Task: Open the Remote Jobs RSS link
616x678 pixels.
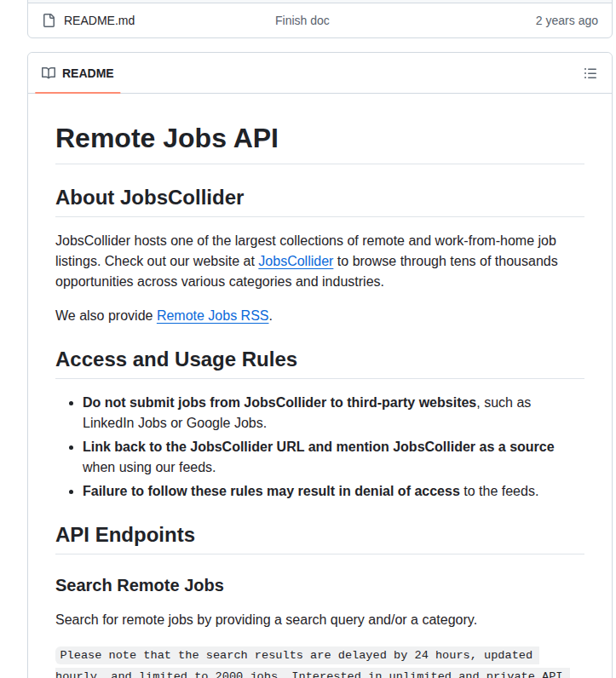Action: click(x=213, y=316)
